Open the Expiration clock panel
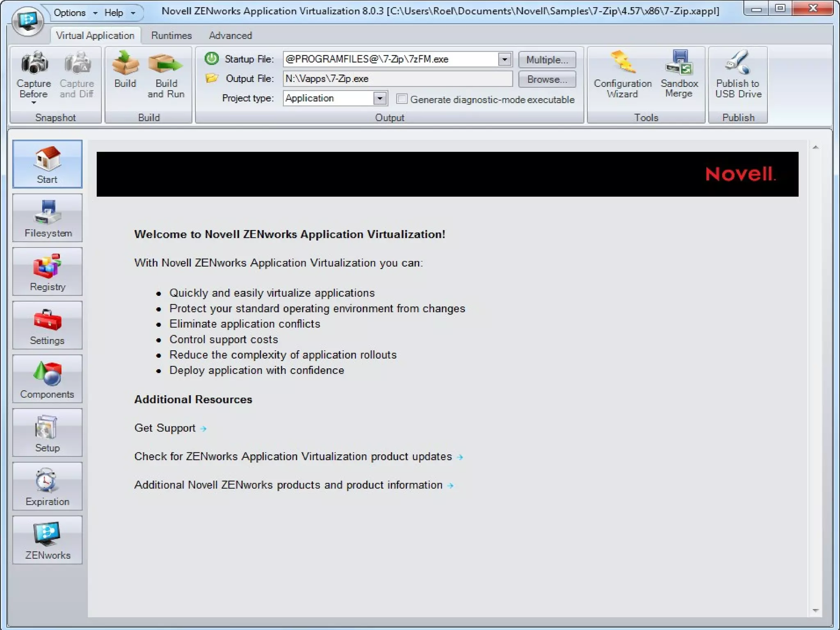This screenshot has height=630, width=840. click(x=47, y=486)
